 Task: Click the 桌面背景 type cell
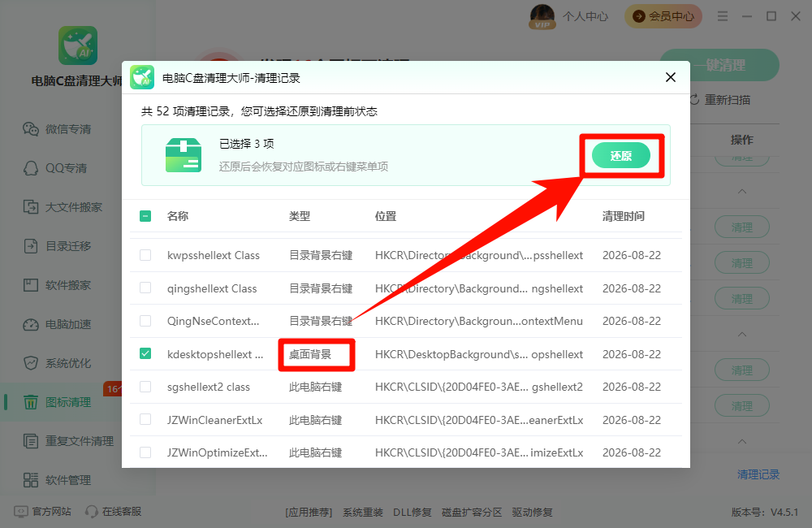click(x=309, y=354)
